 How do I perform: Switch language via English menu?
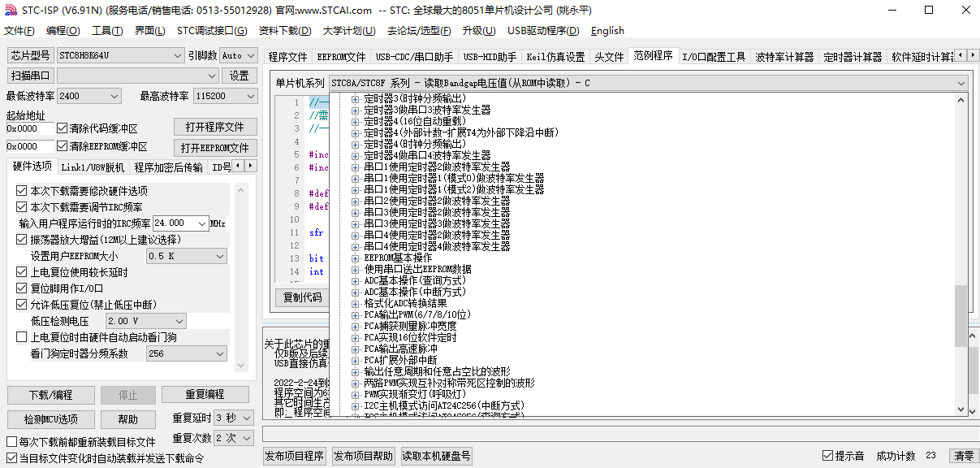[x=607, y=31]
